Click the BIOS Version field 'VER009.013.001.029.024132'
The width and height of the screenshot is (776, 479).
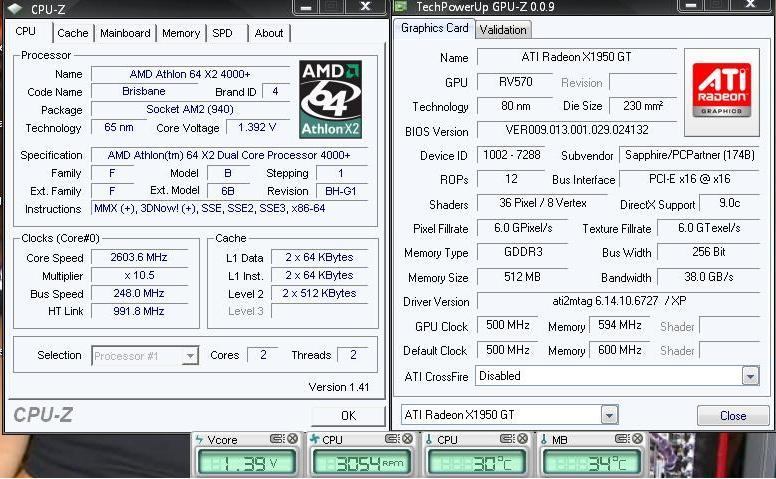[x=577, y=130]
